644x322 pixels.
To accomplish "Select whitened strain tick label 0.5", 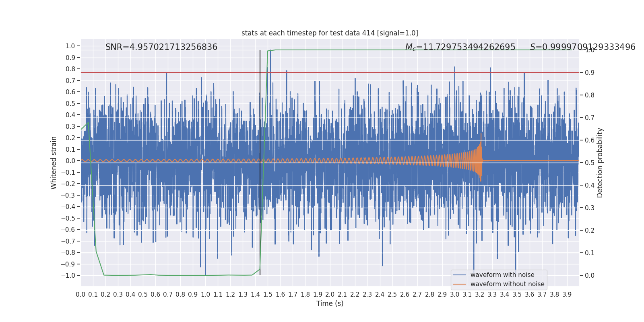I will pos(70,103).
